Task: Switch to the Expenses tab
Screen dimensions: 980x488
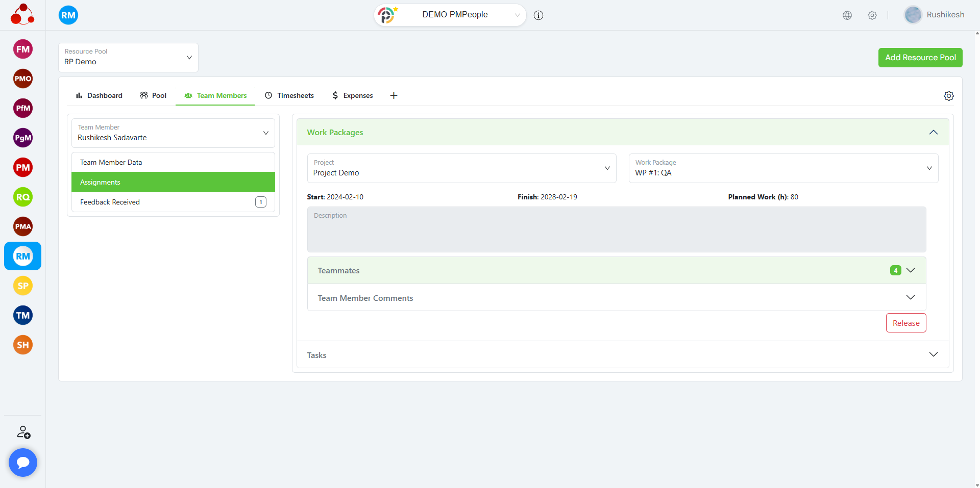Action: pos(353,95)
